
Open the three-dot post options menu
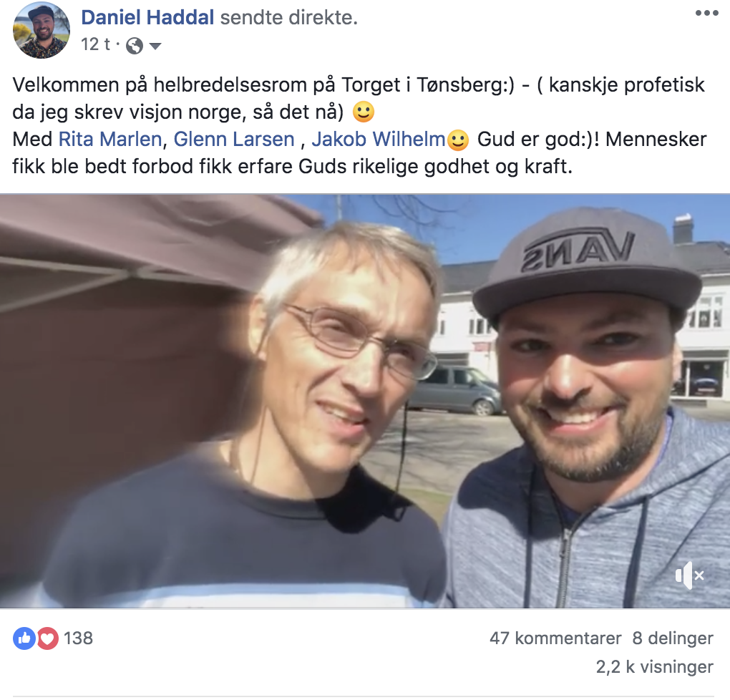point(706,13)
